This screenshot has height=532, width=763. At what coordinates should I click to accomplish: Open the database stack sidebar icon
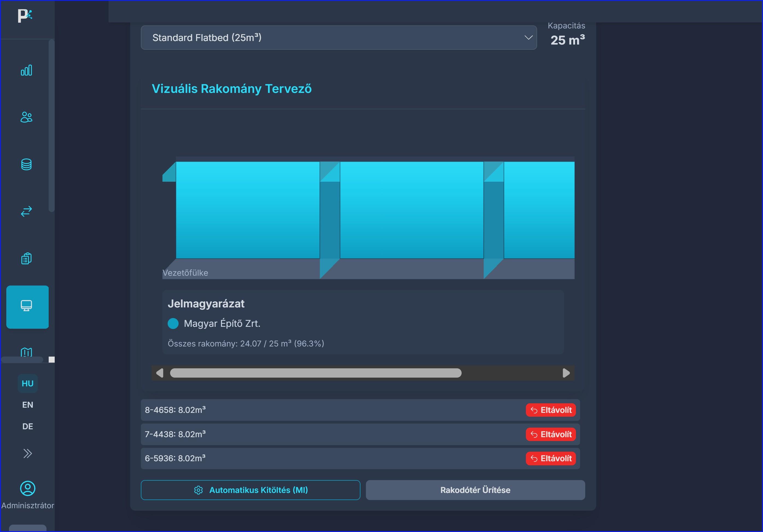(27, 164)
